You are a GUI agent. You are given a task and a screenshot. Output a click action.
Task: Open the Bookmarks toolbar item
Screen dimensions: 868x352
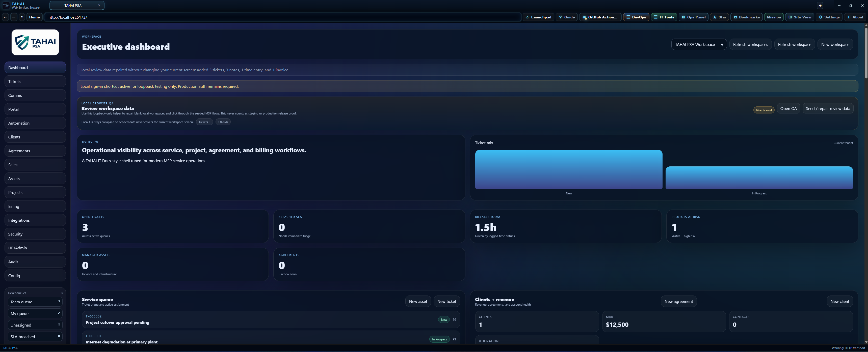click(x=747, y=17)
